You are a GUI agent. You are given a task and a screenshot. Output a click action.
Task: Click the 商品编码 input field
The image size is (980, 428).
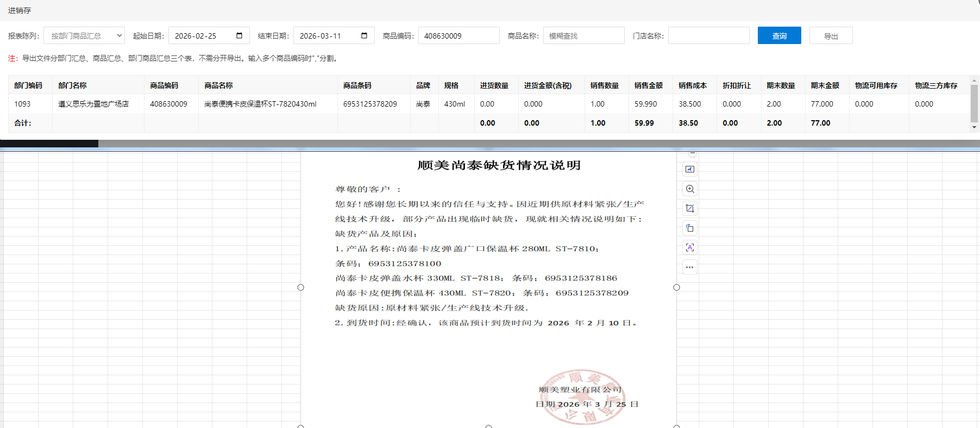tap(458, 36)
